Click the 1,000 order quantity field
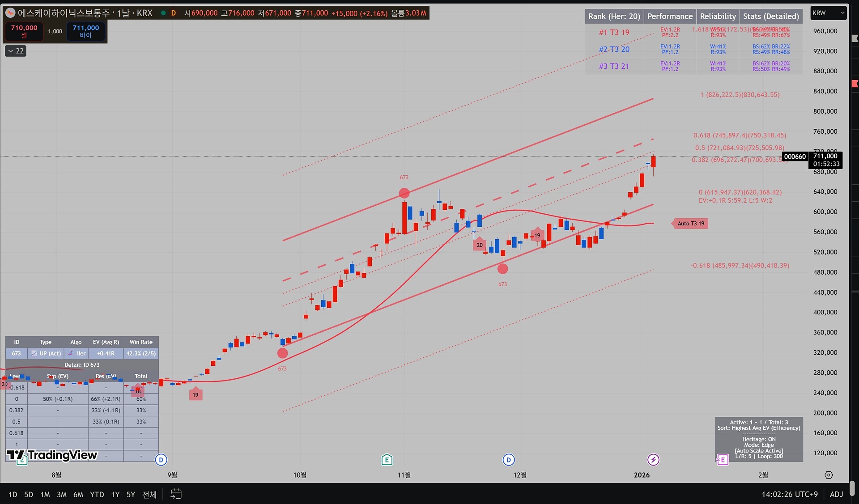 point(55,31)
